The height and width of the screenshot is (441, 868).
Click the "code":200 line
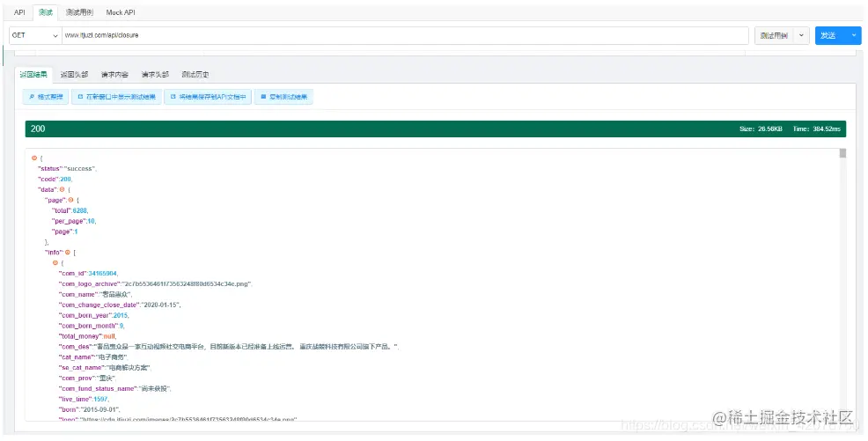(55, 180)
